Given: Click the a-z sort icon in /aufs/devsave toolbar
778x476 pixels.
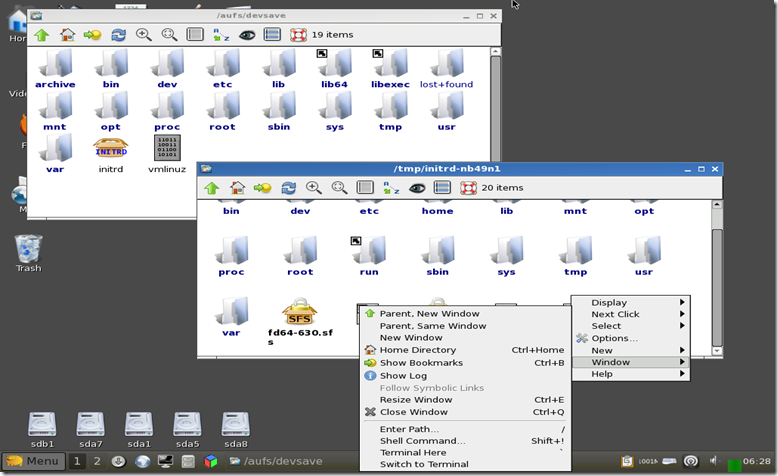Looking at the screenshot, I should pyautogui.click(x=221, y=35).
